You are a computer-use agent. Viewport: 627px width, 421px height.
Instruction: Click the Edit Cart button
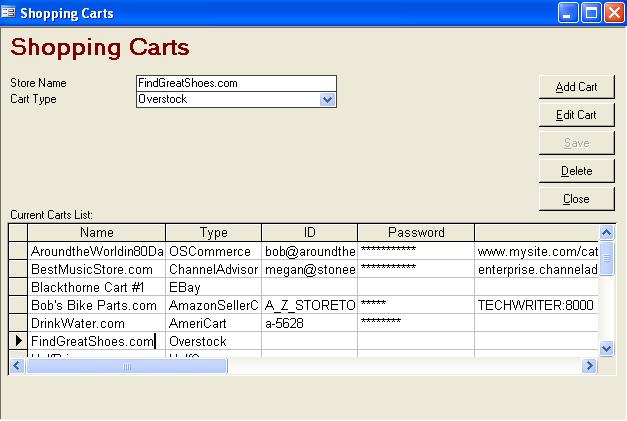[x=576, y=115]
